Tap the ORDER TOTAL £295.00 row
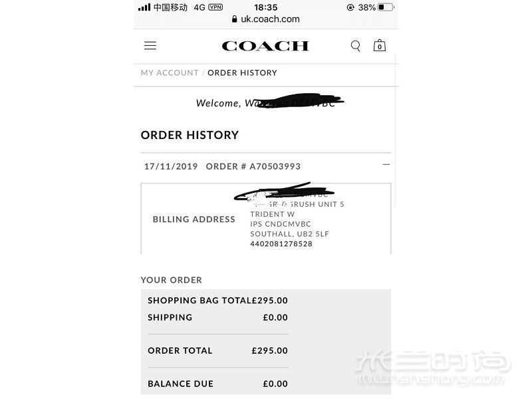 point(218,350)
